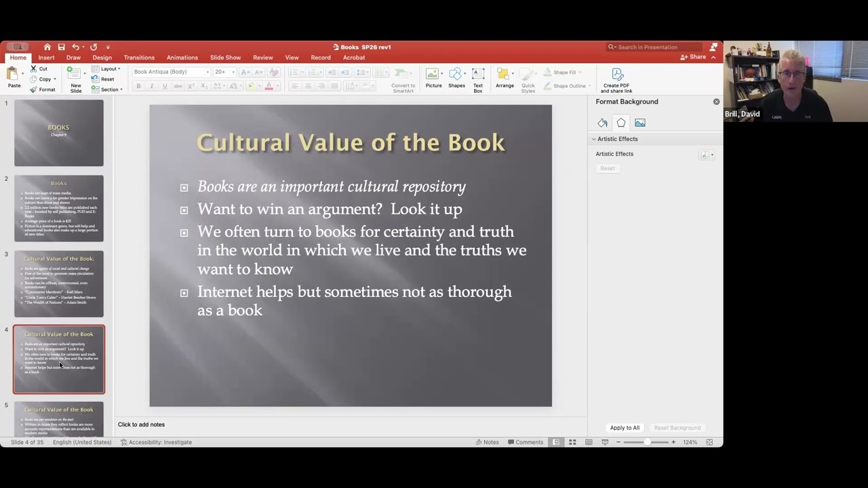Open the Design tab
Image resolution: width=868 pixels, height=488 pixels.
[x=102, y=58]
